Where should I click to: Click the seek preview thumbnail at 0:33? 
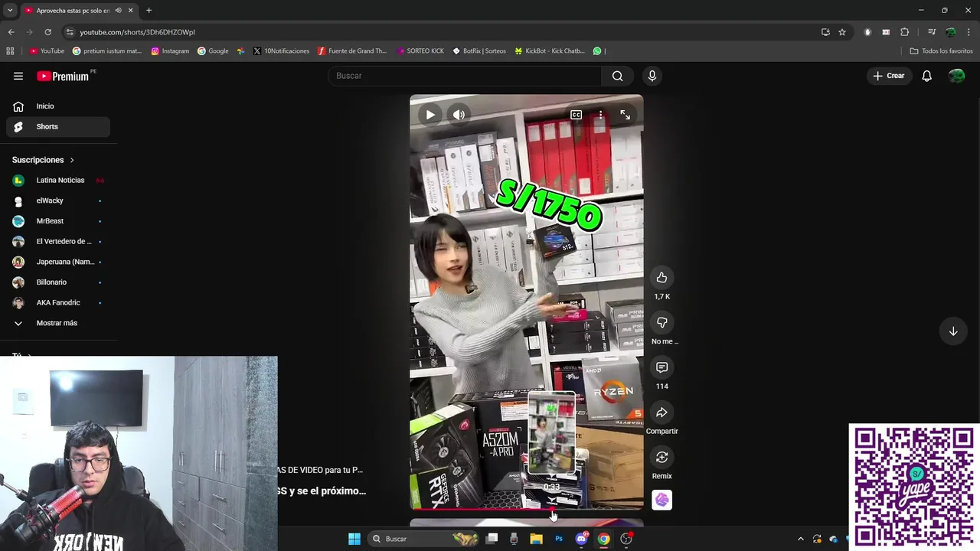coord(551,434)
